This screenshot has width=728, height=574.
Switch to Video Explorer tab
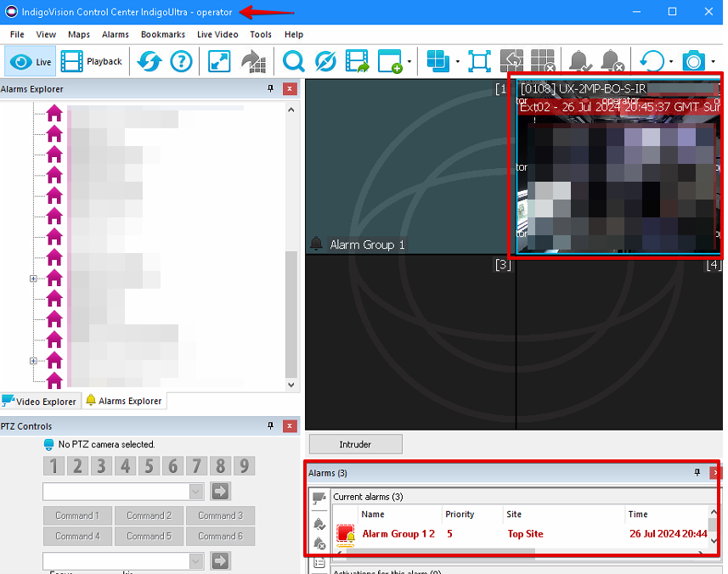pyautogui.click(x=40, y=401)
